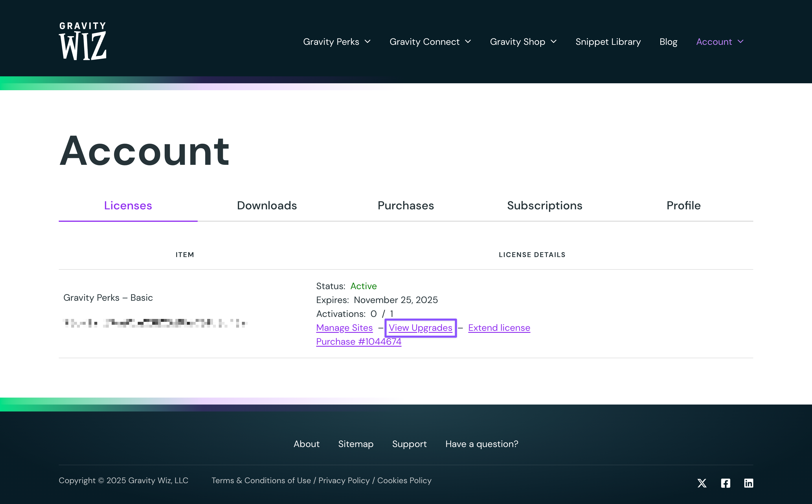Expand the Gravity Connect menu chevron
Screen dimensions: 812x504
click(x=468, y=42)
